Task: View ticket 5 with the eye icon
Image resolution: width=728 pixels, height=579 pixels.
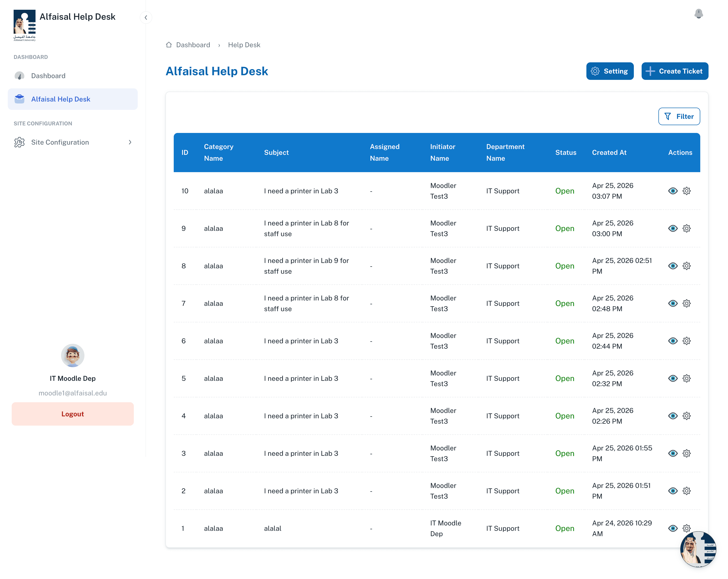Action: coord(673,378)
